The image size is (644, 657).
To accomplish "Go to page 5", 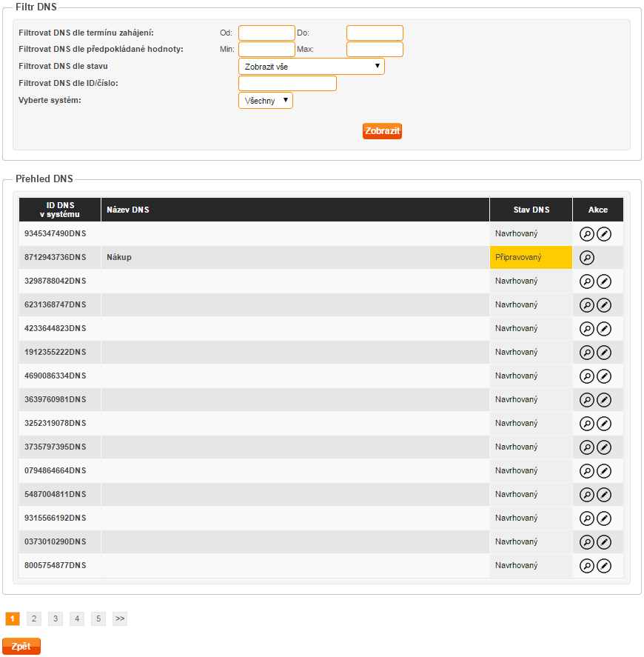I will pos(98,618).
